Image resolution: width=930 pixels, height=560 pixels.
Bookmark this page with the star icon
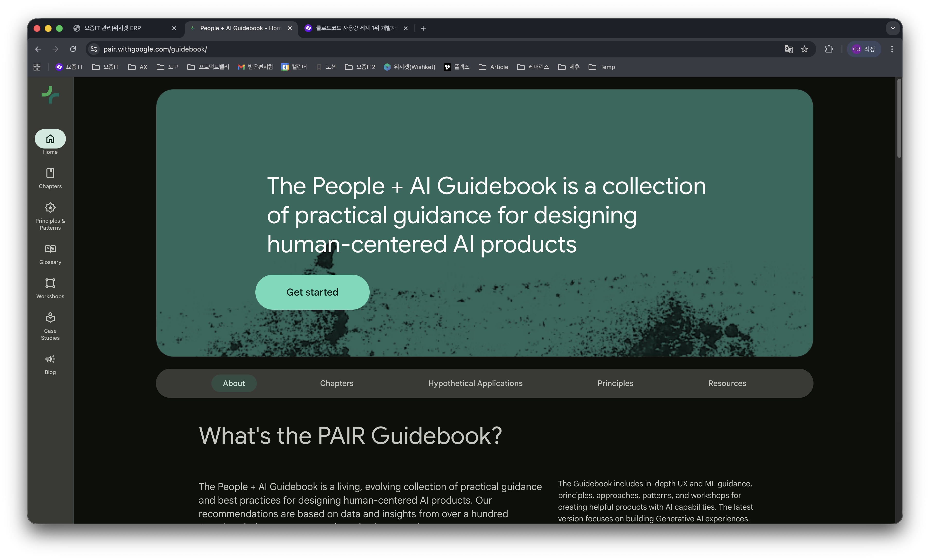pos(804,49)
